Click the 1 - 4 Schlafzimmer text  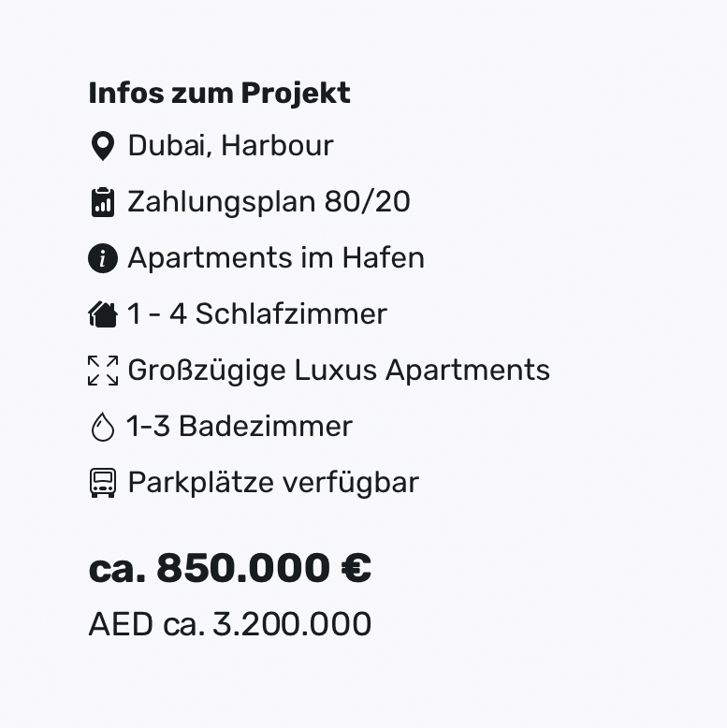click(x=257, y=313)
